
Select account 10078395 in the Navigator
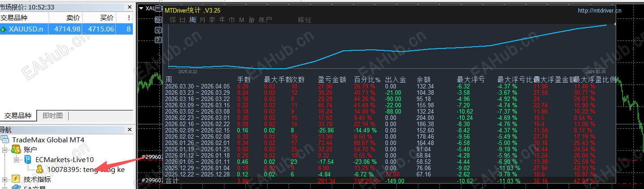pyautogui.click(x=86, y=169)
